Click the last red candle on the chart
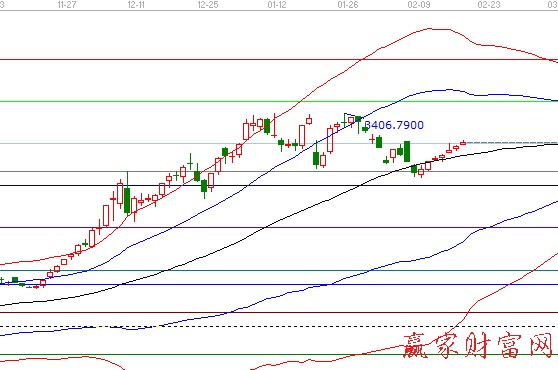This screenshot has width=558, height=370. point(463,143)
